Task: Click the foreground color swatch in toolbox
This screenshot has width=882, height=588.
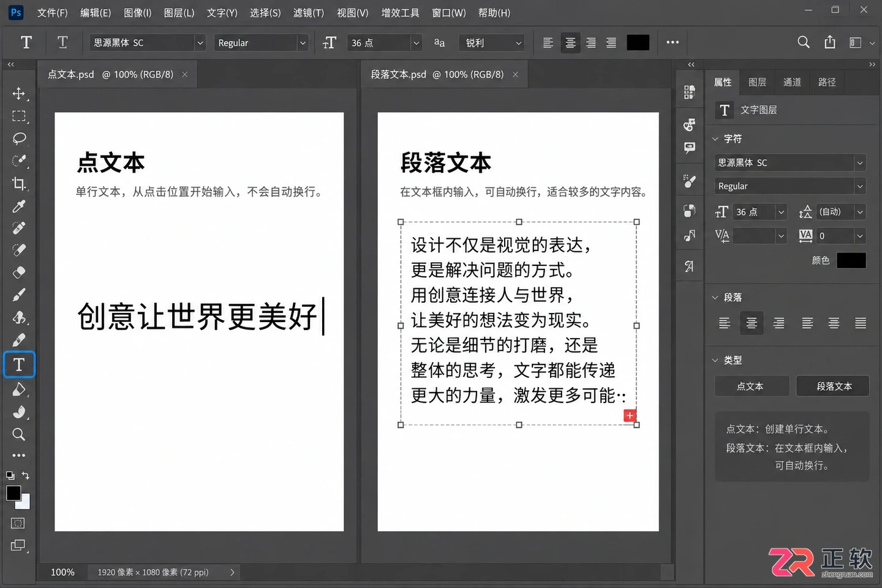Action: (x=13, y=493)
